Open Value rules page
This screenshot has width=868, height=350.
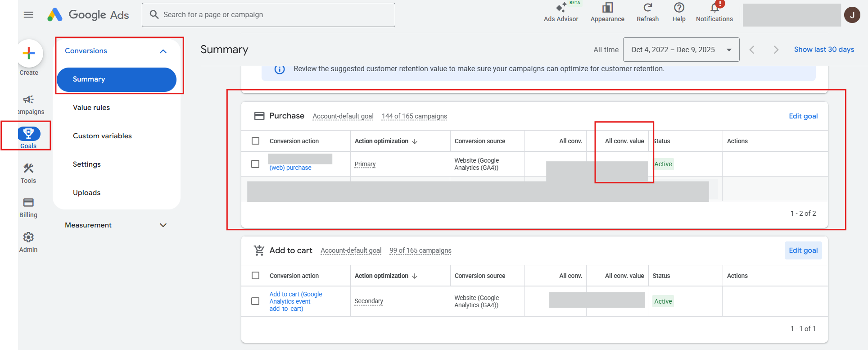91,108
